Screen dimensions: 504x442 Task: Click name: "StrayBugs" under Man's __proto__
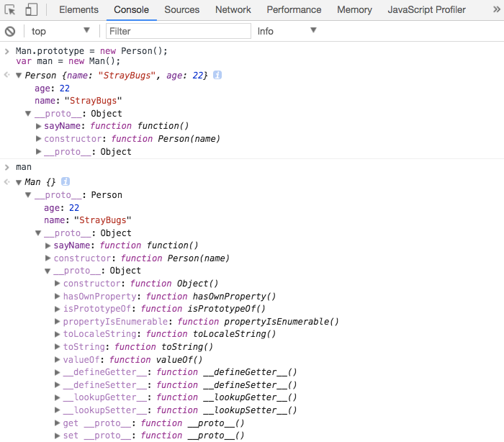pos(88,220)
